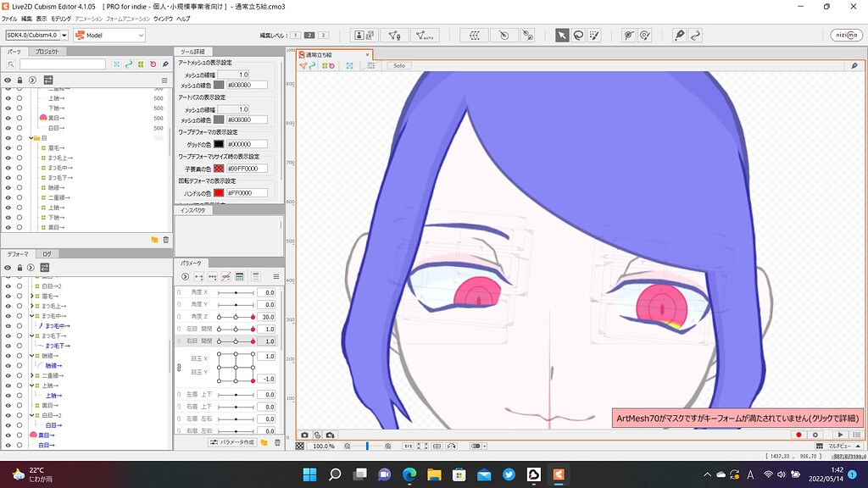Click the parameter panel hamburger menu
This screenshot has width=868, height=488.
click(x=275, y=277)
